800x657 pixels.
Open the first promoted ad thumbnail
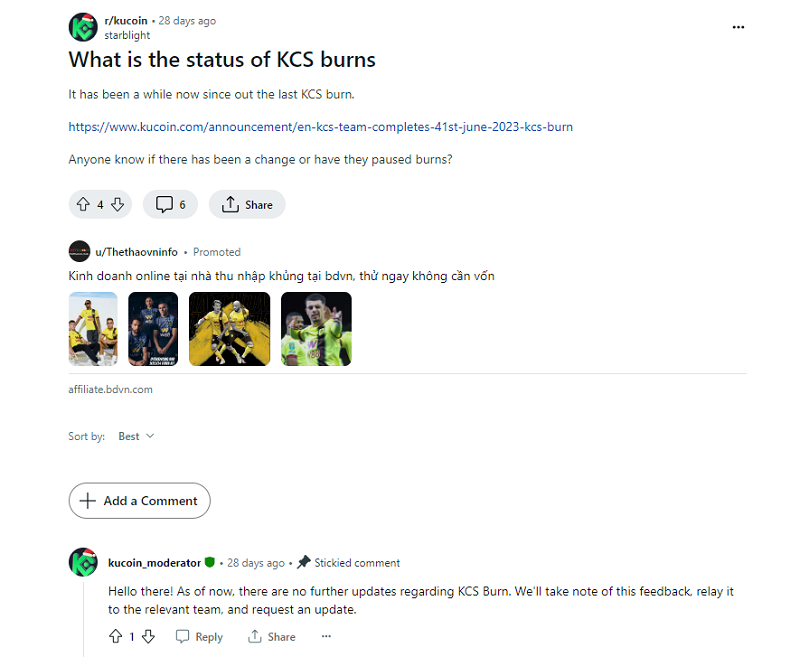point(93,328)
